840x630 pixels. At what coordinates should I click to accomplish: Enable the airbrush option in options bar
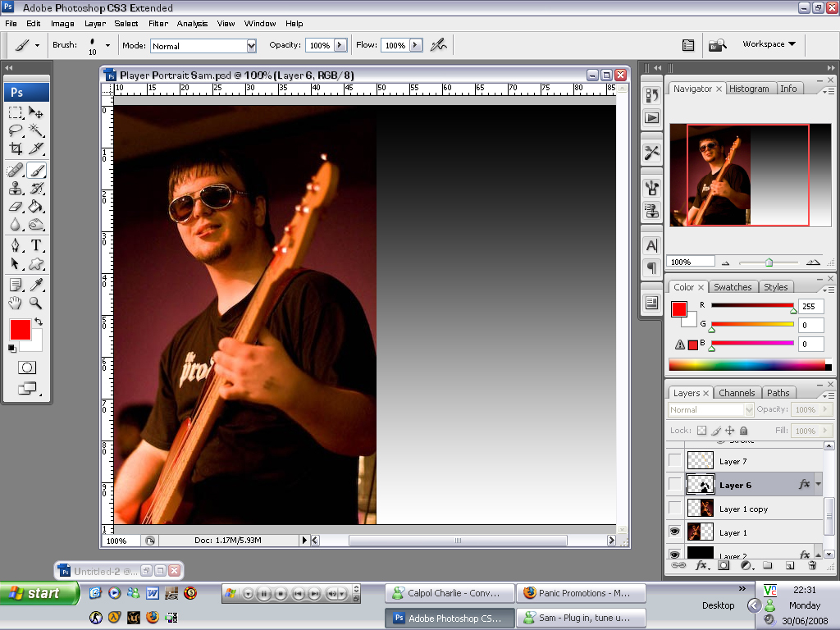point(439,45)
